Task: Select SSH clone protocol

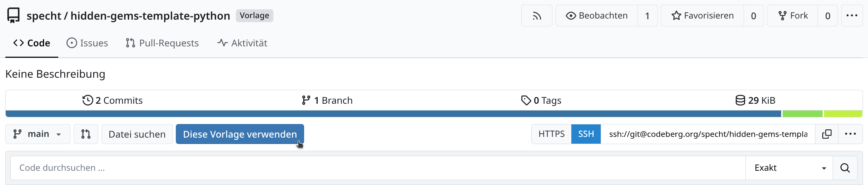Action: click(586, 134)
